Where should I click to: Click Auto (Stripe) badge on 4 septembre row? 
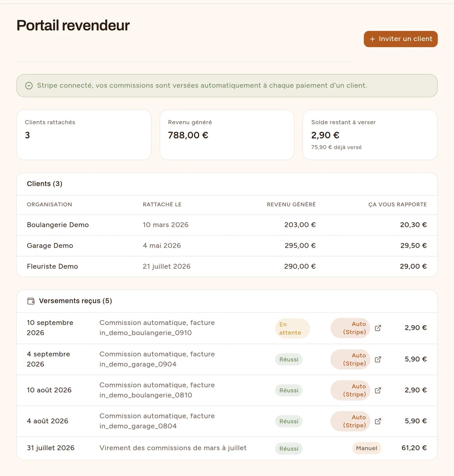(x=350, y=359)
